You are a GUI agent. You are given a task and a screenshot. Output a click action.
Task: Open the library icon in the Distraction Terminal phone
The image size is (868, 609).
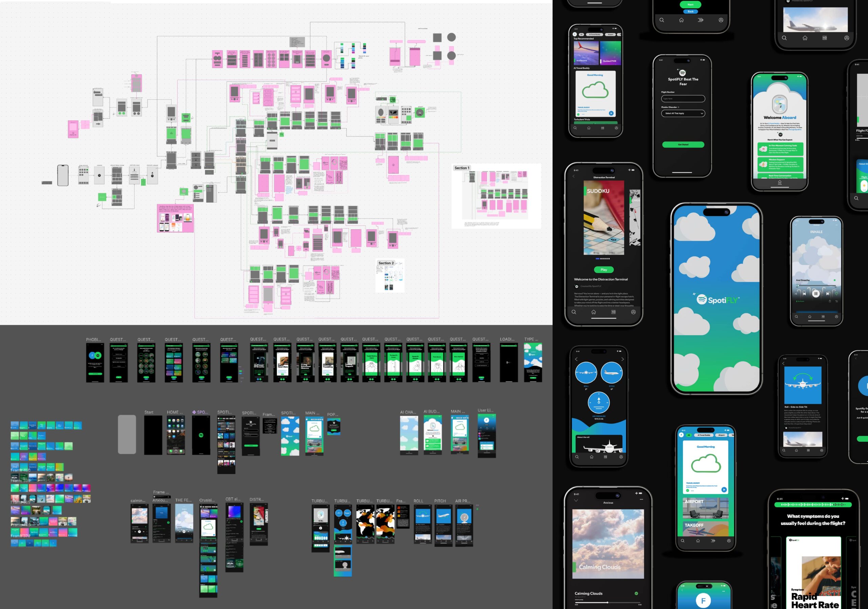(x=614, y=312)
